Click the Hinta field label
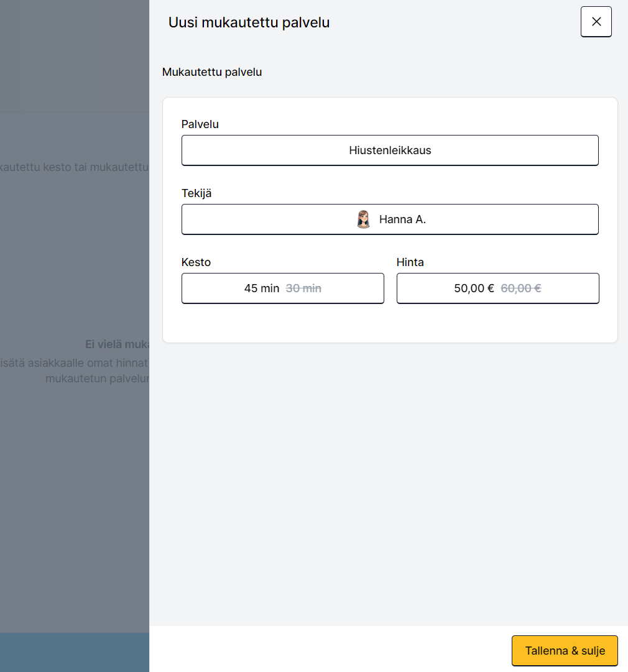The width and height of the screenshot is (628, 672). point(410,262)
